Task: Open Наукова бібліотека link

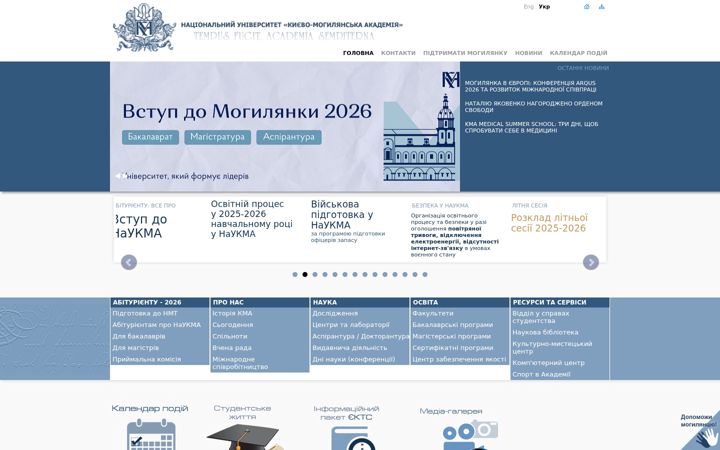Action: pos(546,332)
